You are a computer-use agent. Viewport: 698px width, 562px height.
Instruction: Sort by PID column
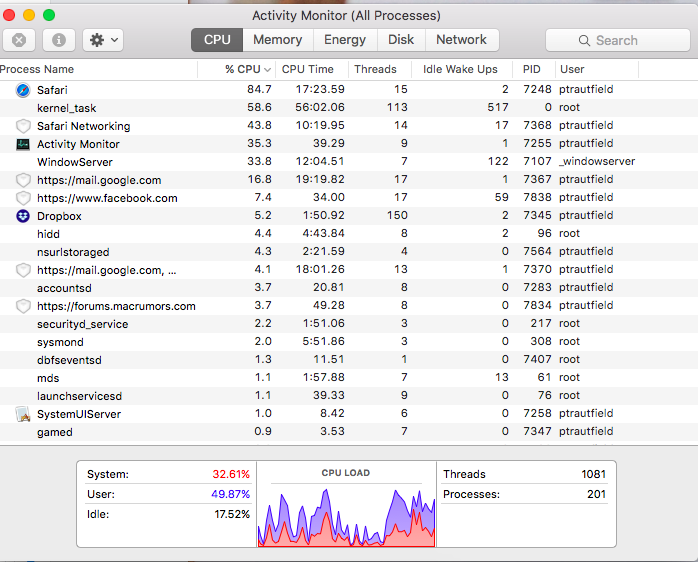tap(534, 69)
